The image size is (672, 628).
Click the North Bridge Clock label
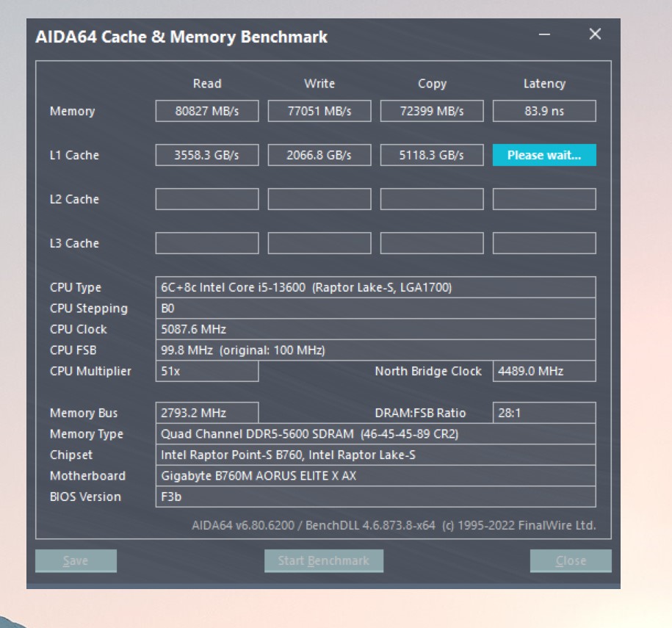[x=428, y=371]
